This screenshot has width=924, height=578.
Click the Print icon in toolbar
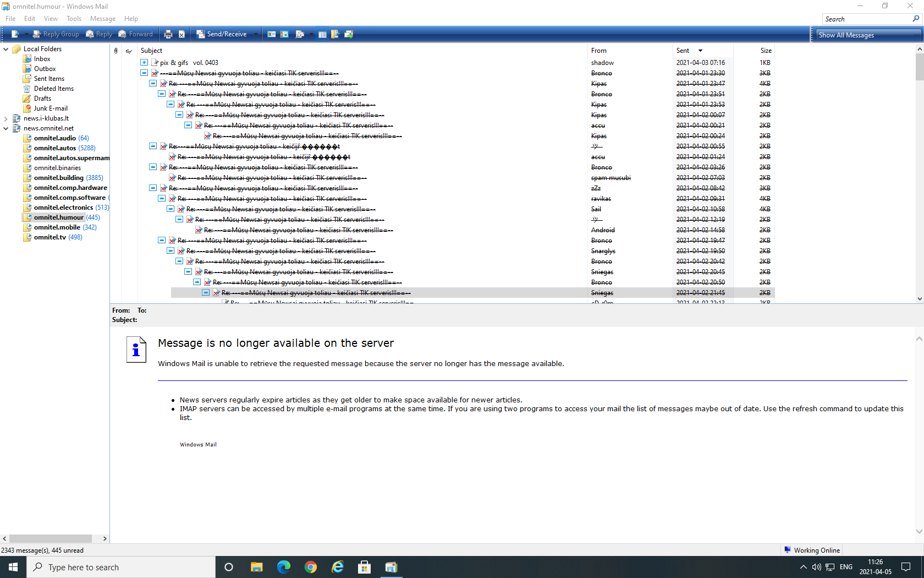pyautogui.click(x=168, y=34)
